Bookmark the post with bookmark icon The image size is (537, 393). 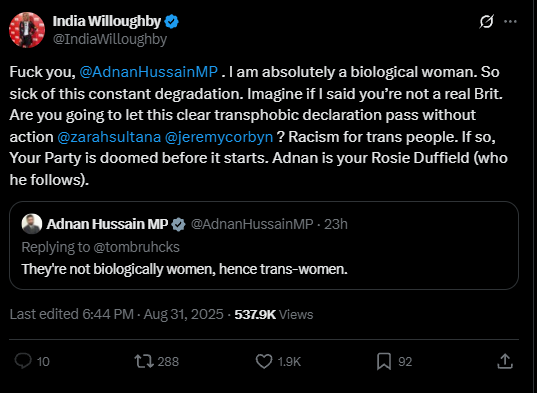[x=384, y=362]
